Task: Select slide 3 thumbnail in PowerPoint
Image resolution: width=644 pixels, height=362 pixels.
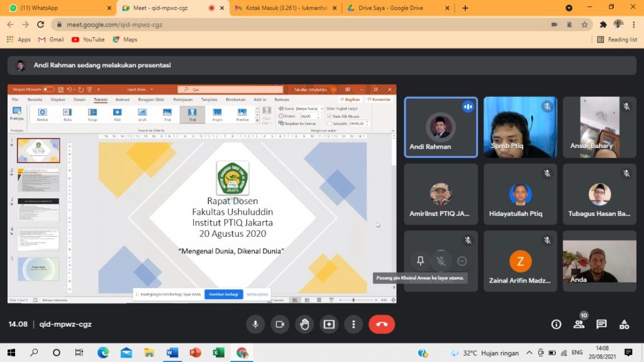Action: (38, 210)
